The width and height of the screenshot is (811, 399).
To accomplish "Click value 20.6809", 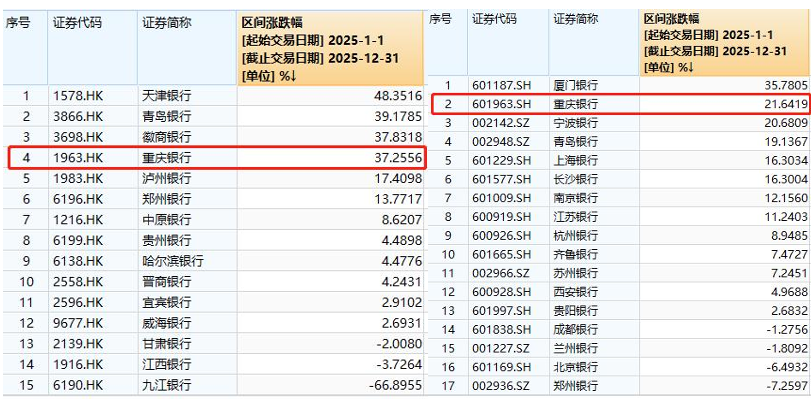I will click(x=786, y=123).
